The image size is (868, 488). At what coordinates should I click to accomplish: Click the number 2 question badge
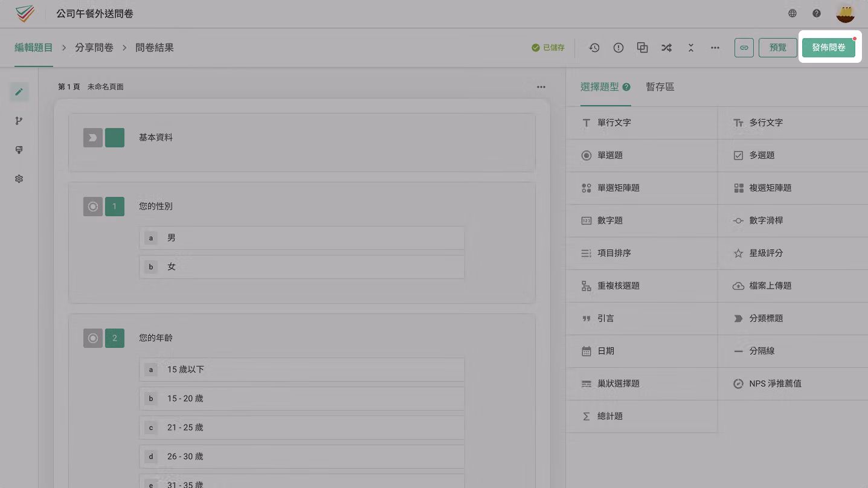115,338
